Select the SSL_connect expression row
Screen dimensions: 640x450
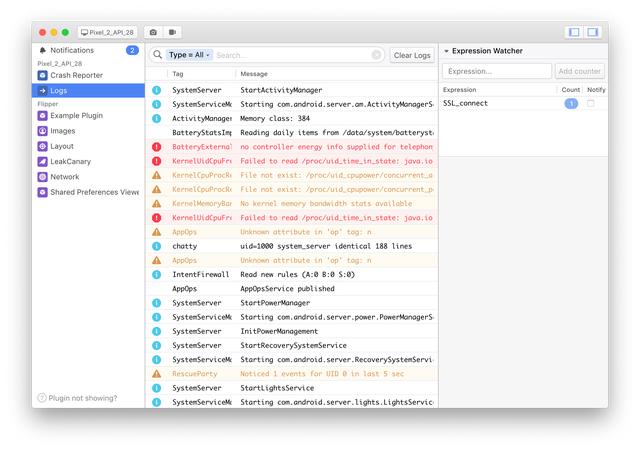click(x=523, y=103)
